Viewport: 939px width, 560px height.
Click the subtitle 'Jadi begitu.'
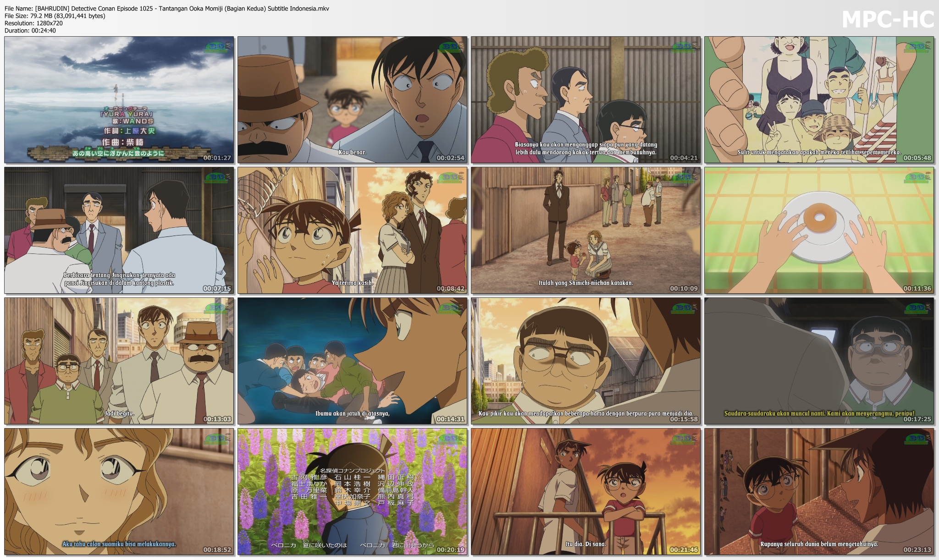coord(119,413)
